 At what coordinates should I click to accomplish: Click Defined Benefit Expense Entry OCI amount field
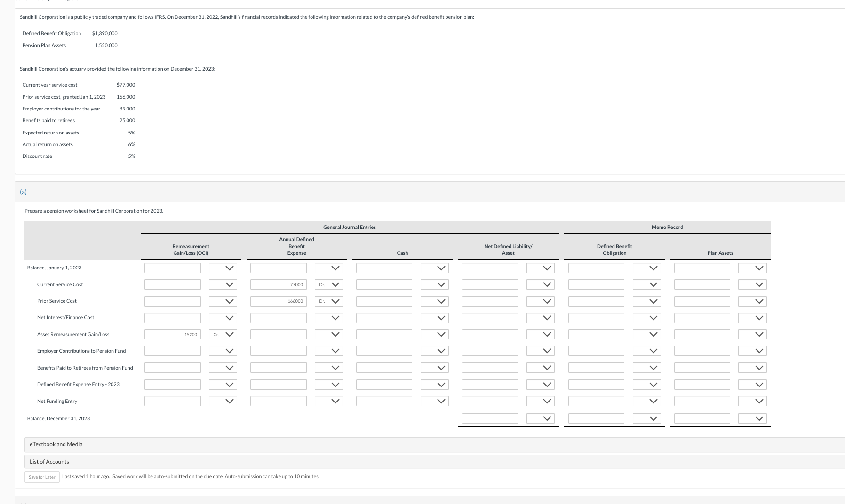(173, 385)
